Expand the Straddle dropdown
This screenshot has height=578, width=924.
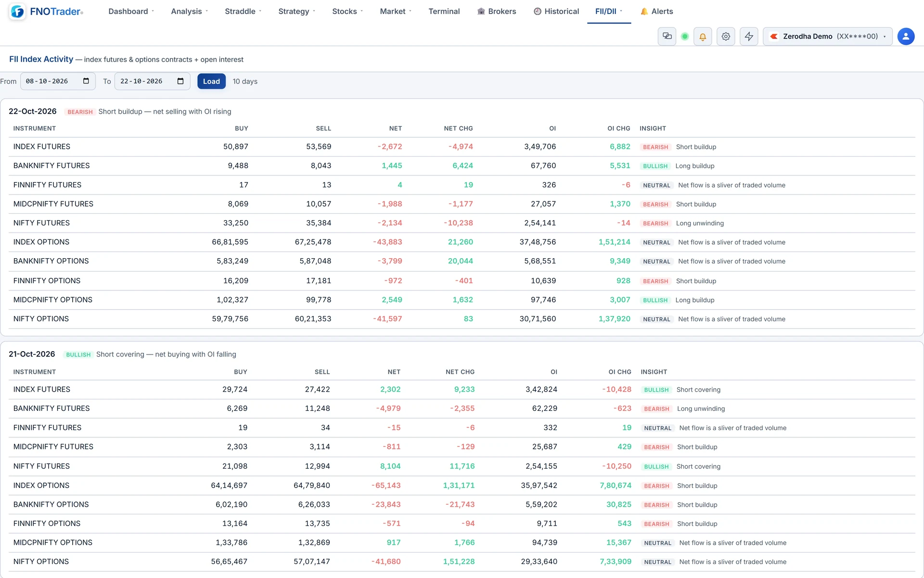243,11
